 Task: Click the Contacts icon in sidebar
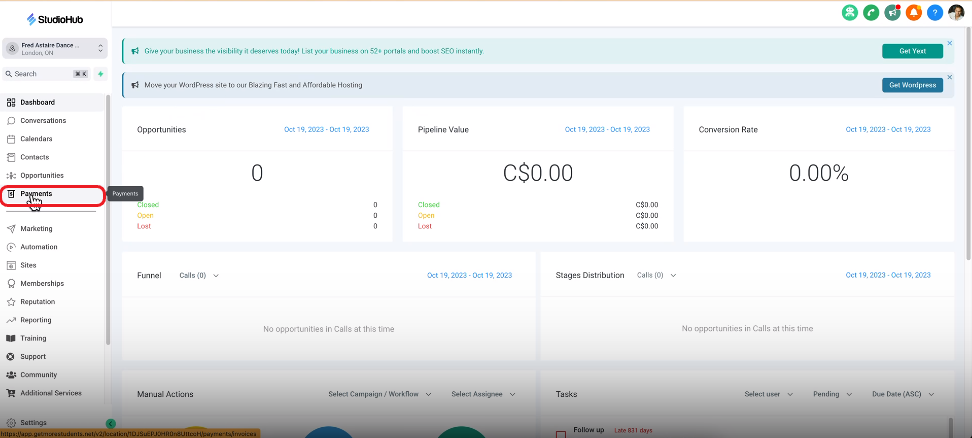pyautogui.click(x=11, y=157)
